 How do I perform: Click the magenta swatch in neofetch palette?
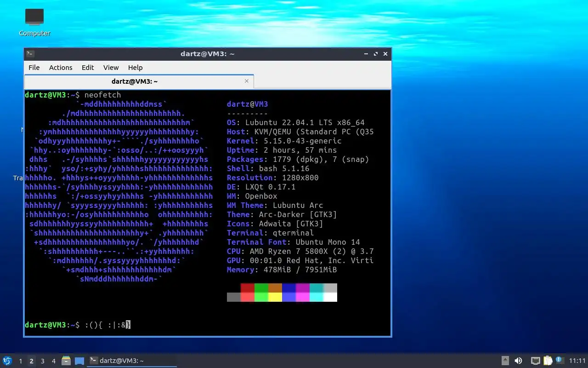pos(303,288)
